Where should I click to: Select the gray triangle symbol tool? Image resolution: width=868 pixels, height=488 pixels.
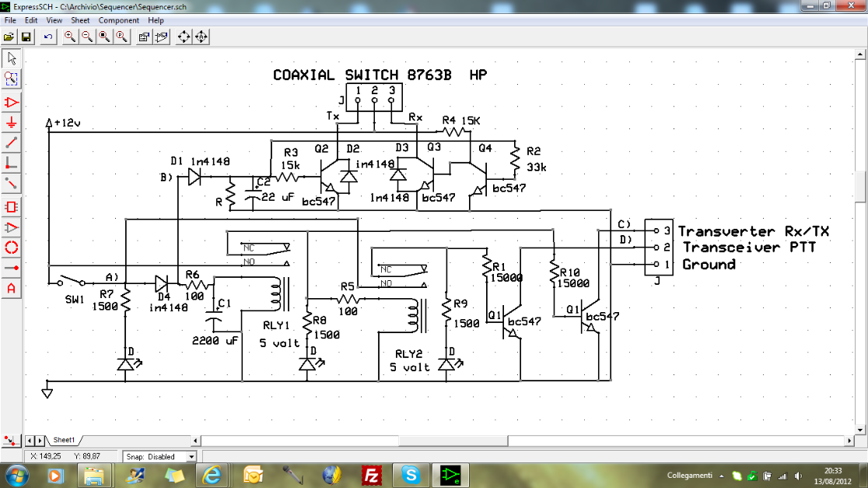tap(11, 228)
